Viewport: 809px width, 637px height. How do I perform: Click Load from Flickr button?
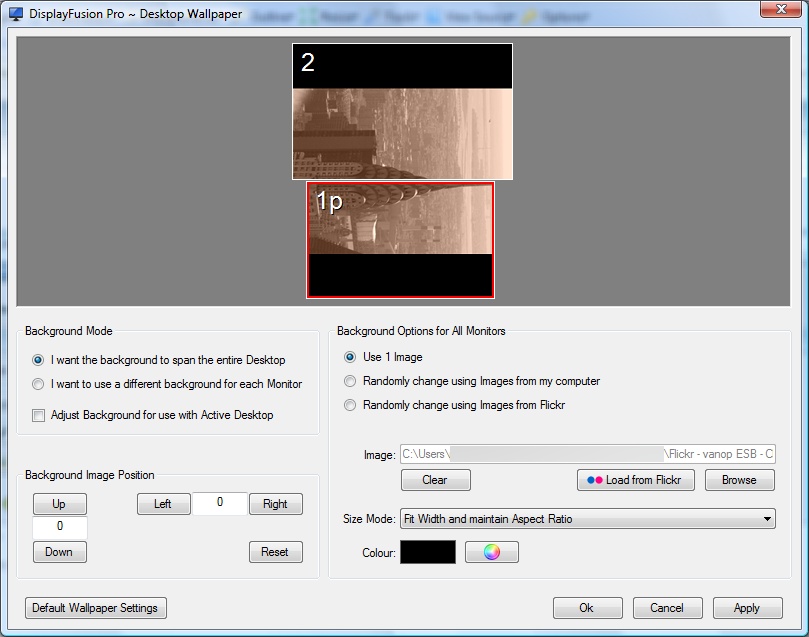point(635,480)
